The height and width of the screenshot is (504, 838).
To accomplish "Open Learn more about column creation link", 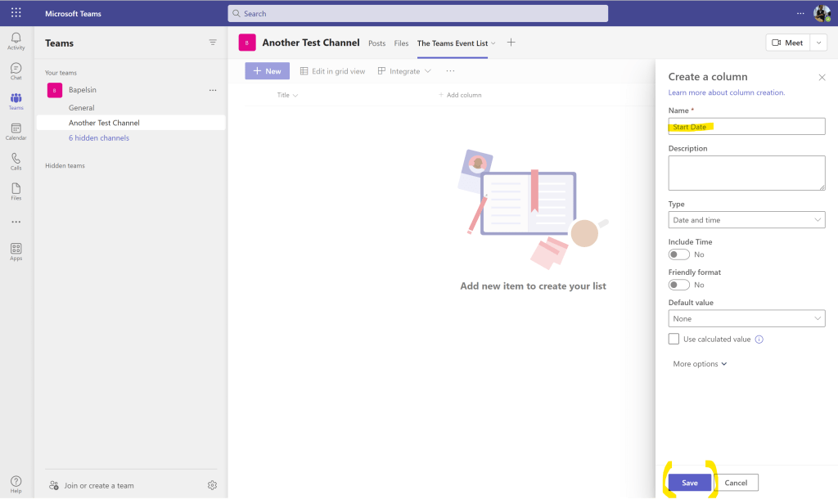I will (x=726, y=92).
